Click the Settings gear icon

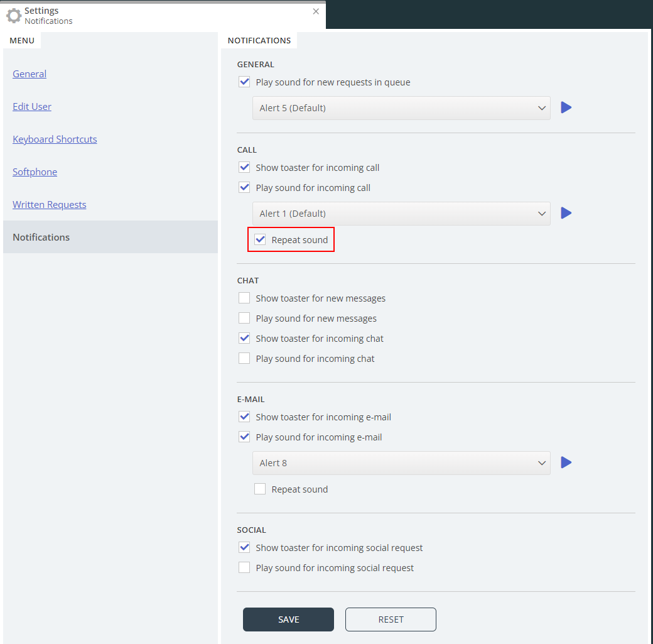click(x=14, y=16)
